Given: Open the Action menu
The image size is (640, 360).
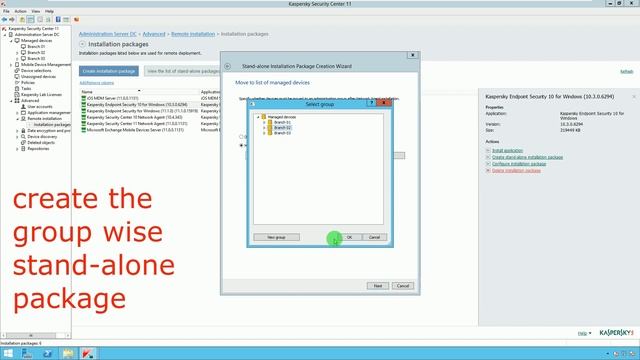Looking at the screenshot, I should coord(20,11).
